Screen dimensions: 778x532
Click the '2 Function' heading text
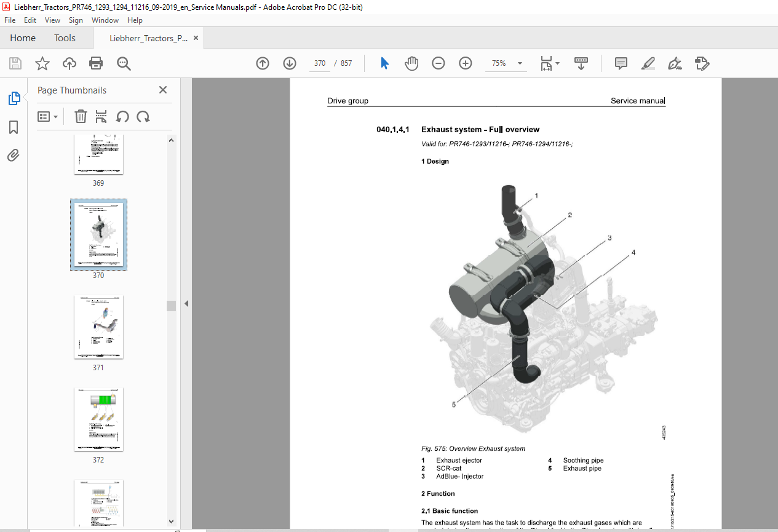click(438, 493)
